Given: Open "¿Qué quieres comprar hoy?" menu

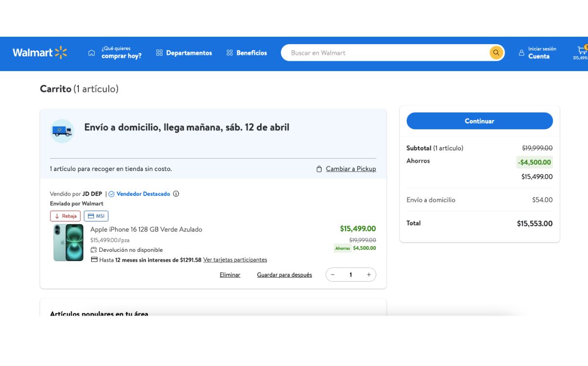Looking at the screenshot, I should [115, 53].
